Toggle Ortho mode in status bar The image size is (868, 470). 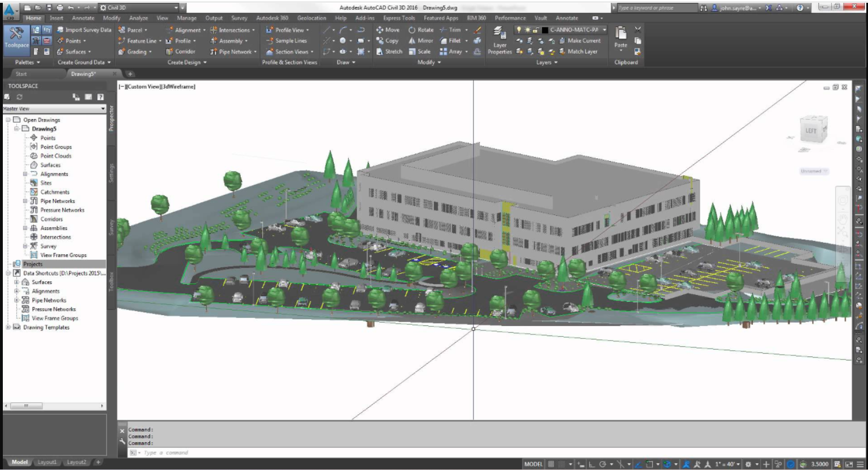592,464
